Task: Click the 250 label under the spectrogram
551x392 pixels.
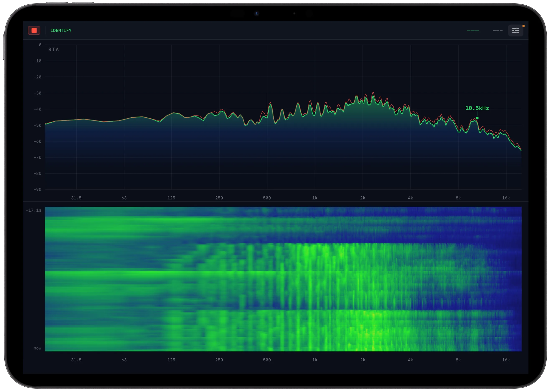Action: click(219, 360)
